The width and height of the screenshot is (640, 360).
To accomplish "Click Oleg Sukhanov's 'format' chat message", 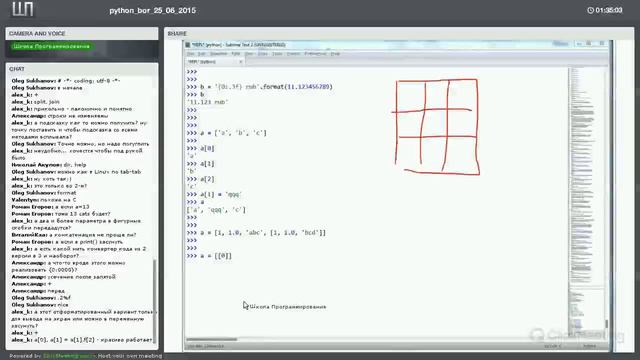I will tap(44, 193).
